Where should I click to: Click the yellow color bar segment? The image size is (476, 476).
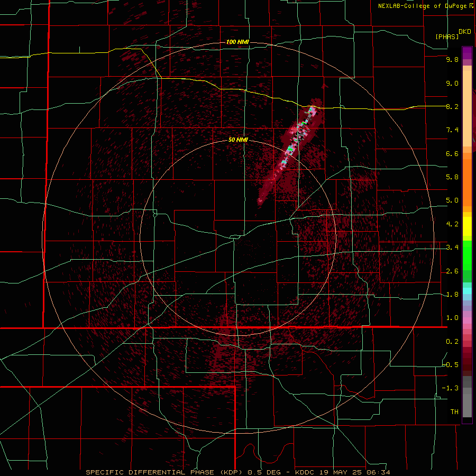[x=467, y=226]
